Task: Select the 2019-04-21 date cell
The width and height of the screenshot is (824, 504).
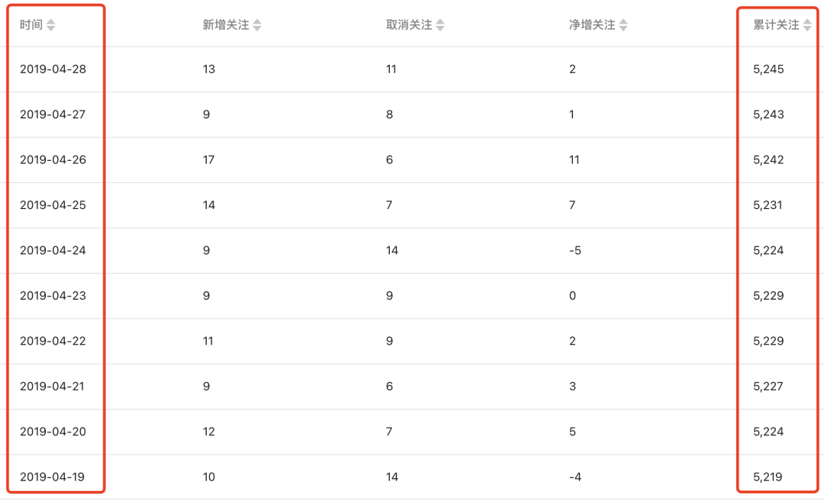Action: (53, 387)
